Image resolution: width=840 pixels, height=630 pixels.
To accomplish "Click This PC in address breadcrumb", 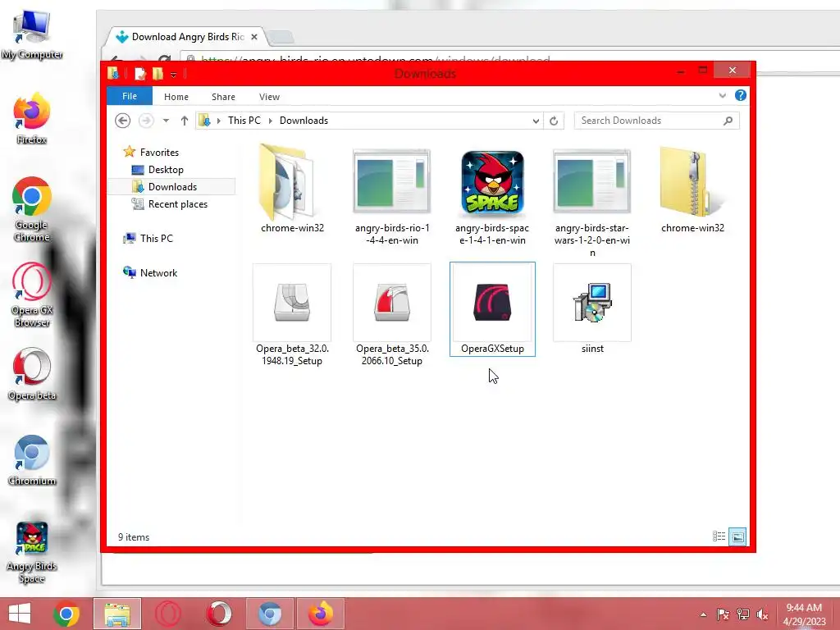I will point(244,121).
